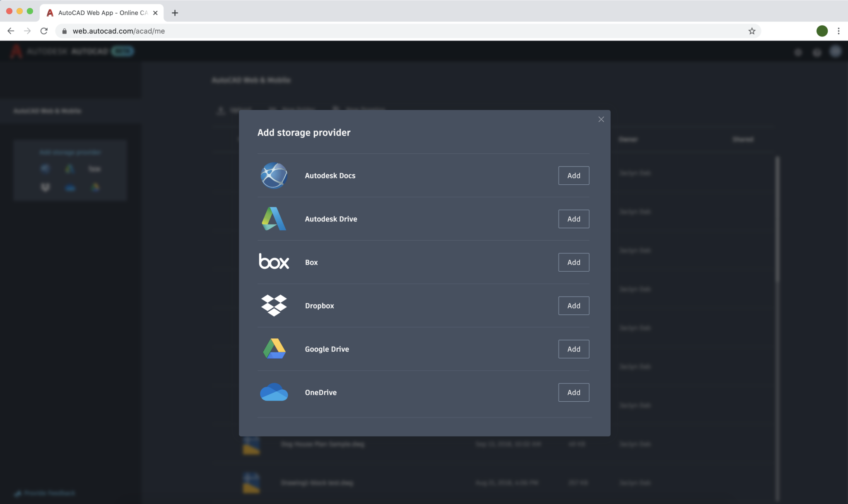Add Autodesk Docs as a storage provider
Screen dimensions: 848x504
click(573, 175)
